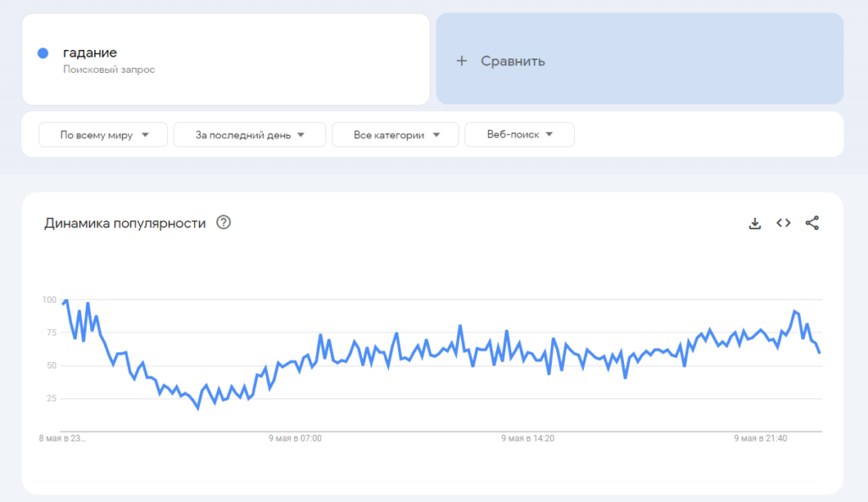Viewport: 868px width, 502px height.
Task: Select the 9 мая в 21:40 axis label
Action: pyautogui.click(x=760, y=438)
